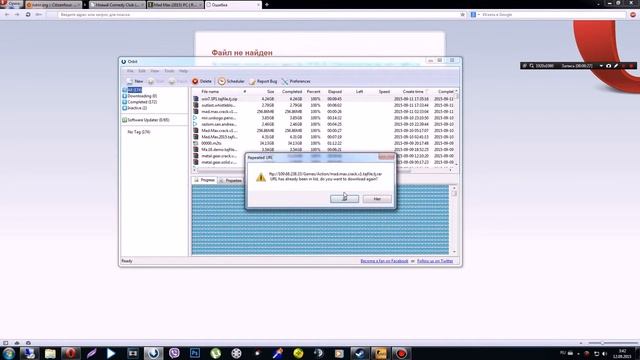Open the File menu in Orbit
Screen dimensions: 640x360
[130, 71]
